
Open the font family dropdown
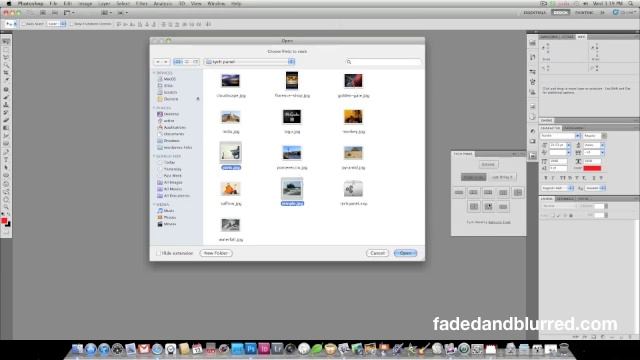click(577, 136)
